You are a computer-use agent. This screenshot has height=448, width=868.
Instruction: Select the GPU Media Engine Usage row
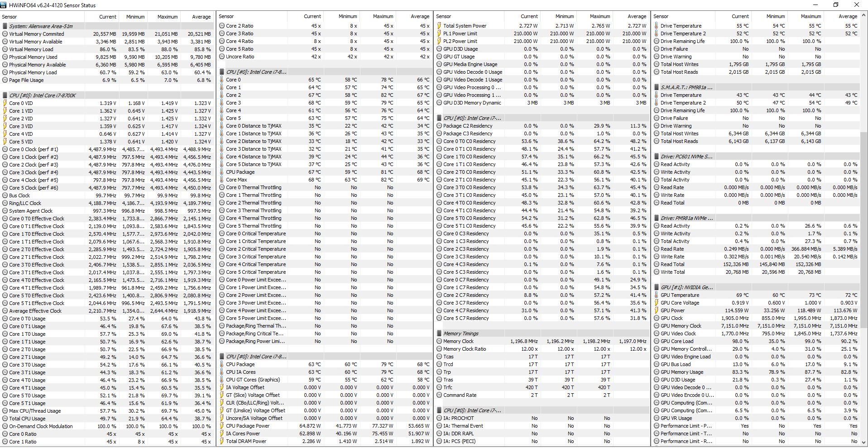[x=542, y=64]
